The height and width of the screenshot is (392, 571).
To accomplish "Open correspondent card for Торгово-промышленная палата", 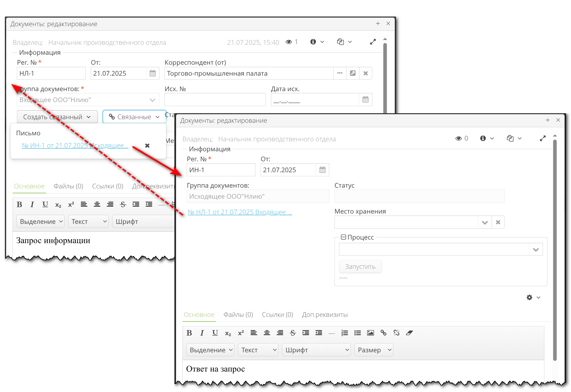I will (352, 73).
